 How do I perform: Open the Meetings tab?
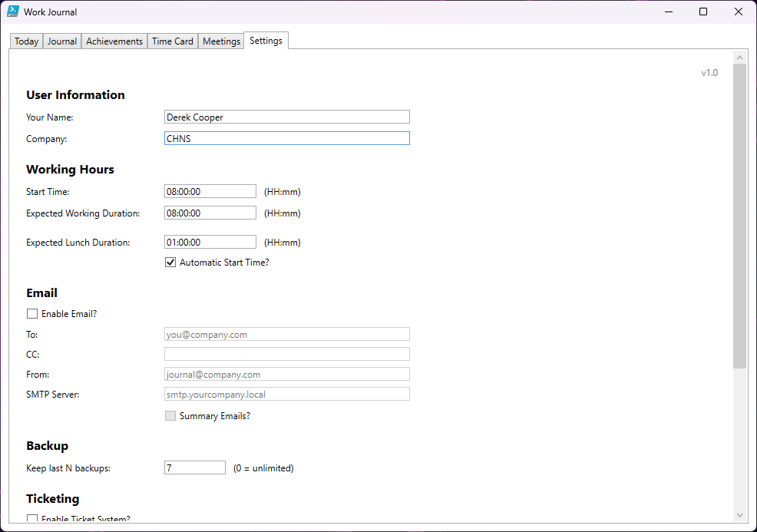(x=221, y=41)
